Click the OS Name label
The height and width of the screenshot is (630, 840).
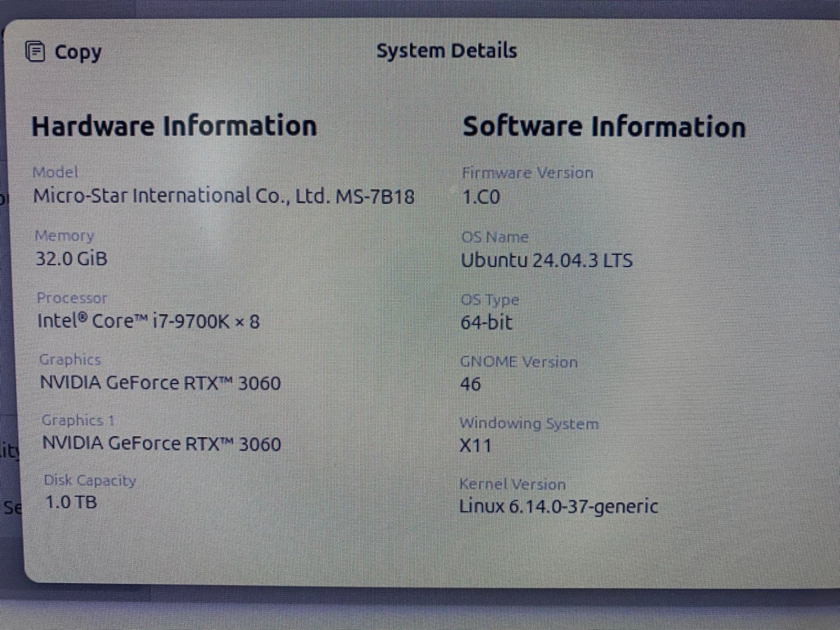pos(495,237)
